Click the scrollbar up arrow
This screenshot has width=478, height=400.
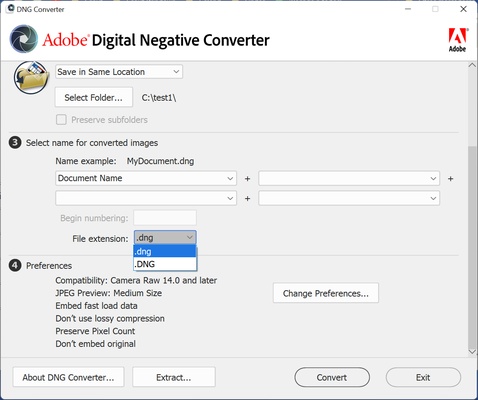click(472, 65)
